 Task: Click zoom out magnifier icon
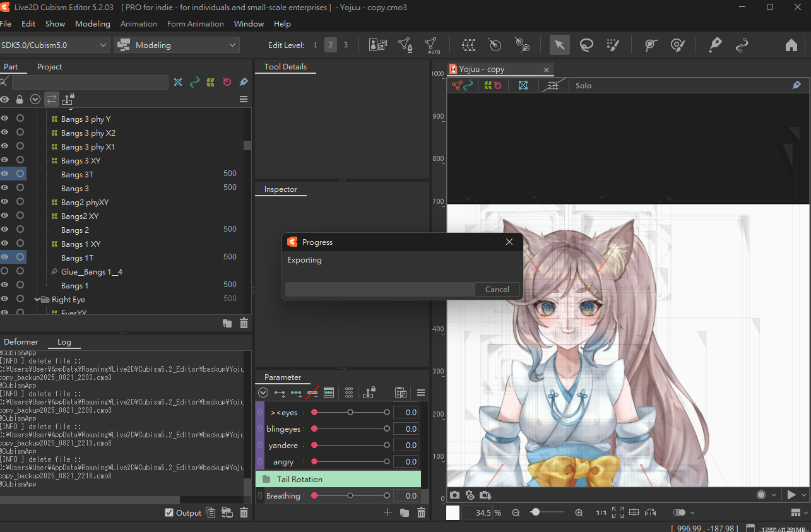click(516, 512)
